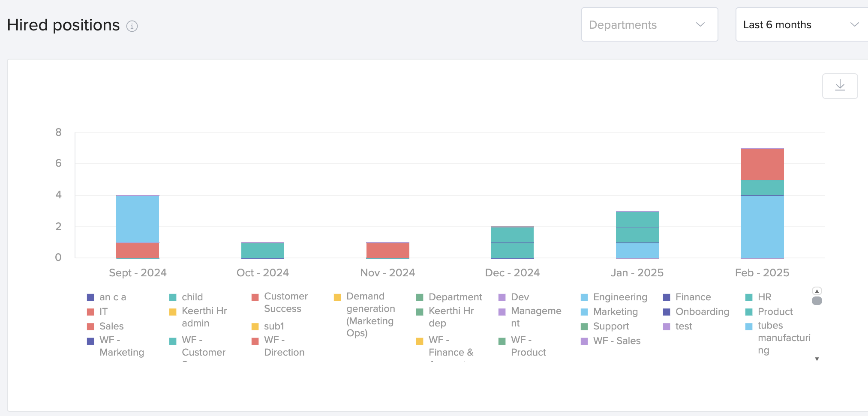Toggle the Product legend series
The image size is (868, 416).
[x=775, y=311]
